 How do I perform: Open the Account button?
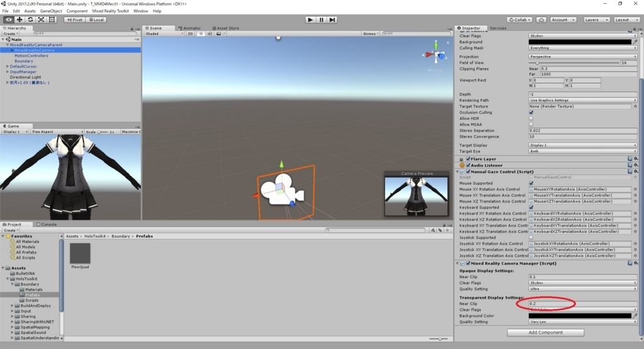coord(563,19)
